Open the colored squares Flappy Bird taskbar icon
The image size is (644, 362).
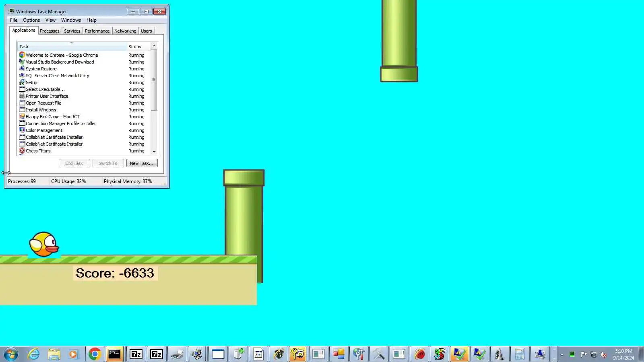click(339, 354)
